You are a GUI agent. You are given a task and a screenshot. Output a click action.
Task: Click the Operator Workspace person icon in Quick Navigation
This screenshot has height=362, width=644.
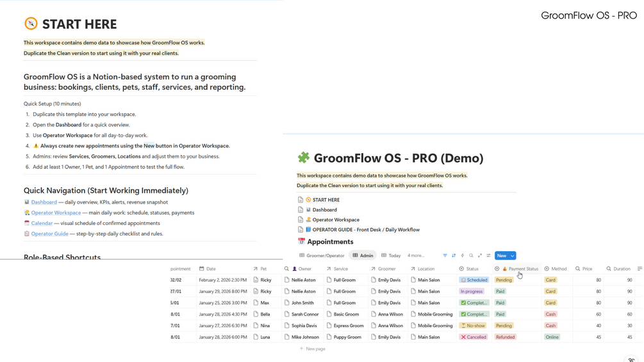(27, 213)
